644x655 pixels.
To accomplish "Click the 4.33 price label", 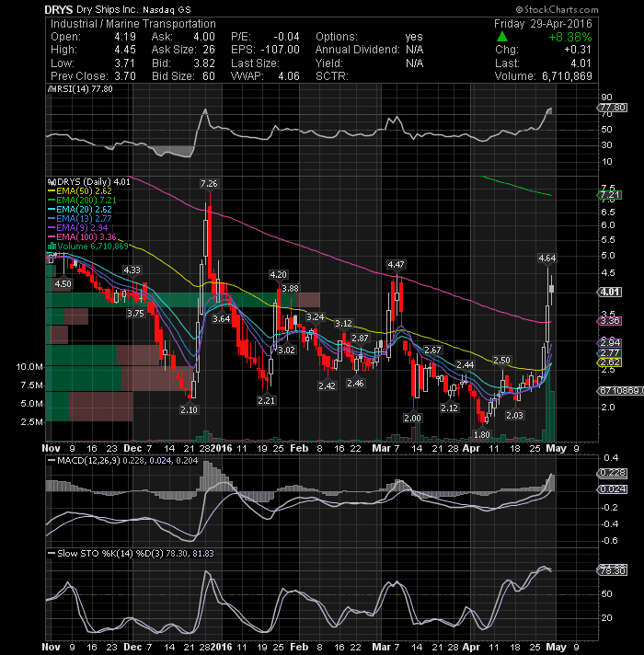I will tap(132, 270).
